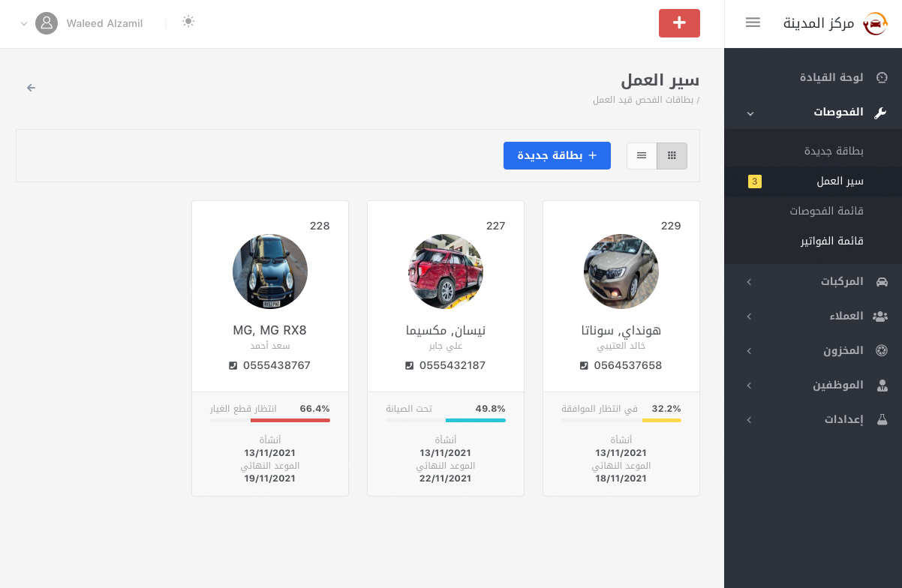The image size is (902, 588).
Task: Click phone icon beside 0555432187
Action: pyautogui.click(x=409, y=366)
